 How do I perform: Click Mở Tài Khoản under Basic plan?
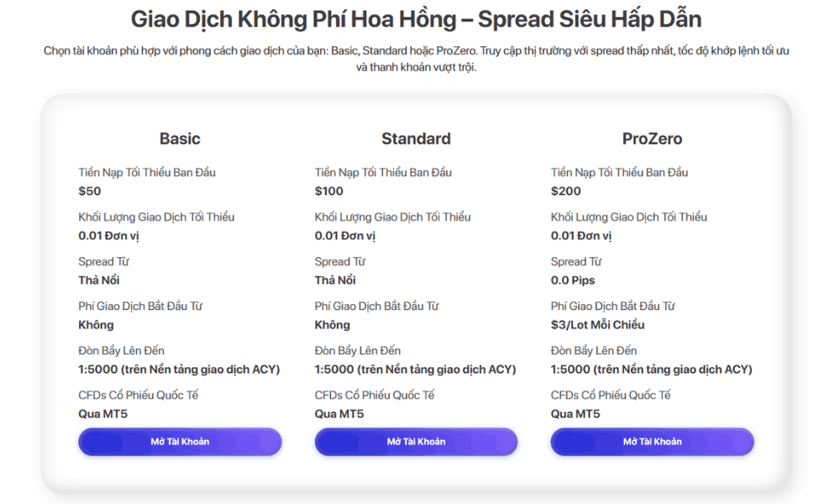click(x=180, y=442)
